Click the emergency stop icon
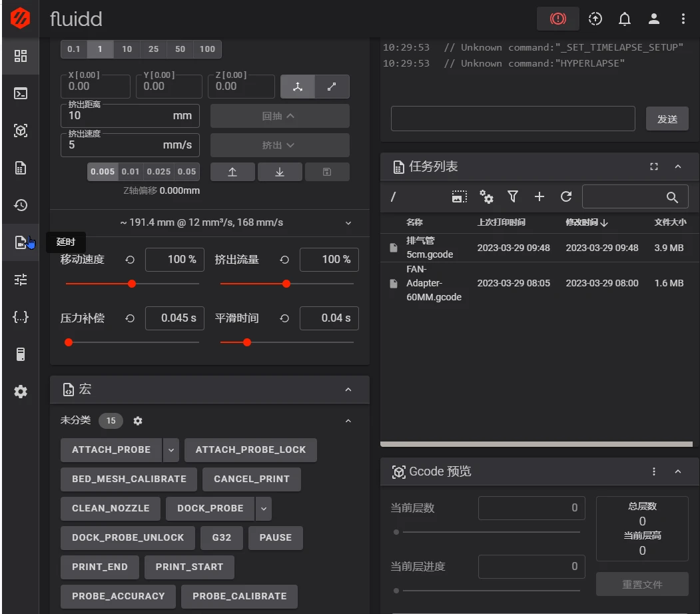The image size is (700, 614). tap(557, 19)
